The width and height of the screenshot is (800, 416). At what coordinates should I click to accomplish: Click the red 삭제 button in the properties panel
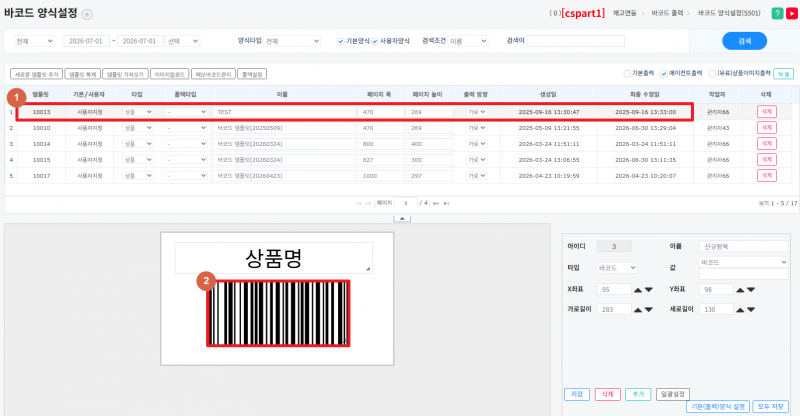608,394
